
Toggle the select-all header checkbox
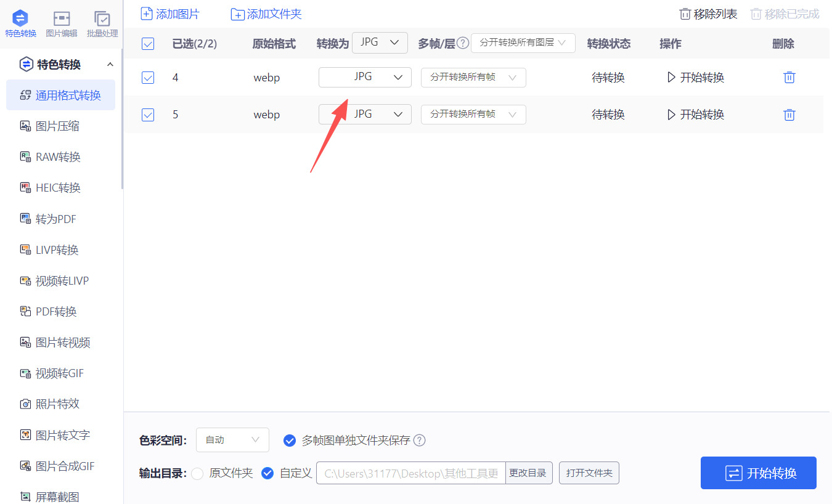click(x=148, y=44)
